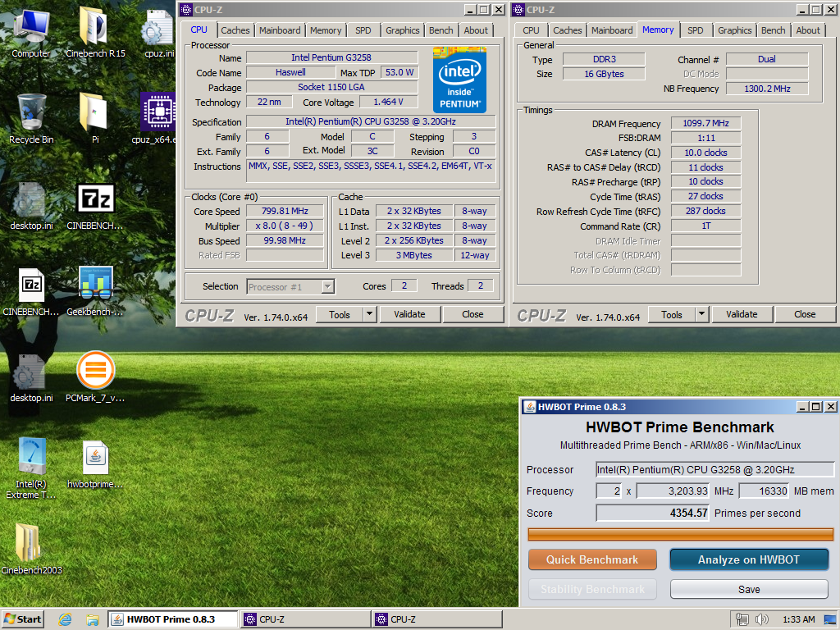The image size is (840, 630).
Task: Switch to Mainboard tab in left CPU-Z
Action: point(280,30)
